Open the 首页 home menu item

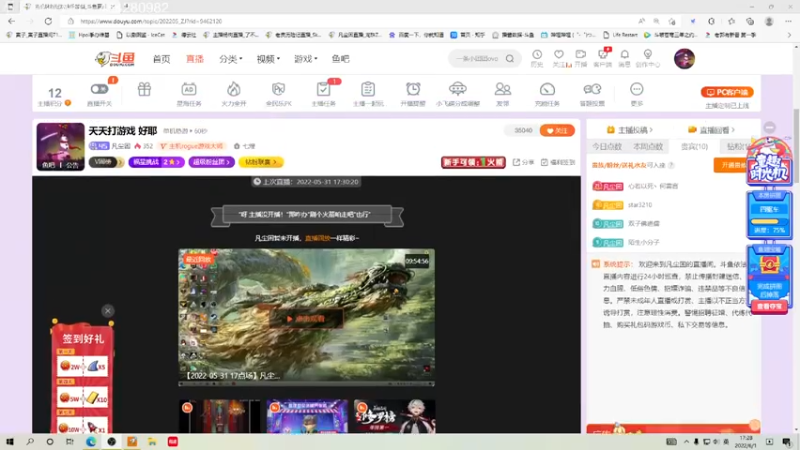[161, 59]
